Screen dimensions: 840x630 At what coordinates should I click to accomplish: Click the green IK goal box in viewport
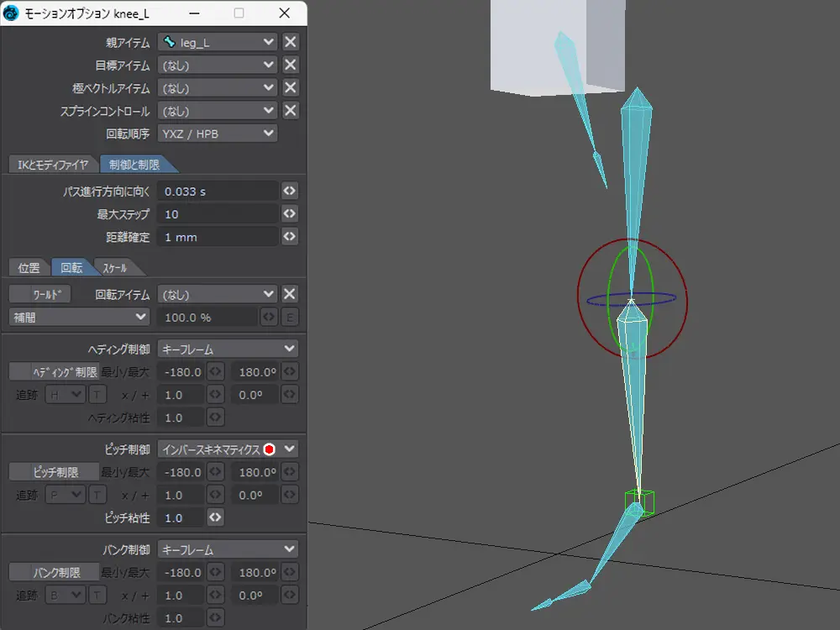point(640,502)
